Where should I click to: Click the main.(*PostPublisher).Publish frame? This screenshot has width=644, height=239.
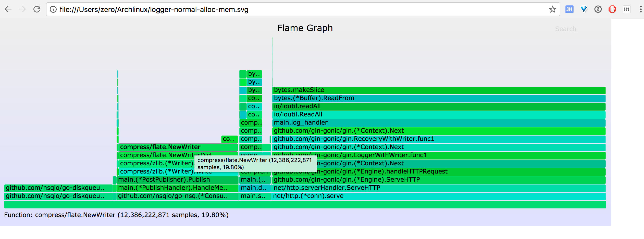coord(177,180)
